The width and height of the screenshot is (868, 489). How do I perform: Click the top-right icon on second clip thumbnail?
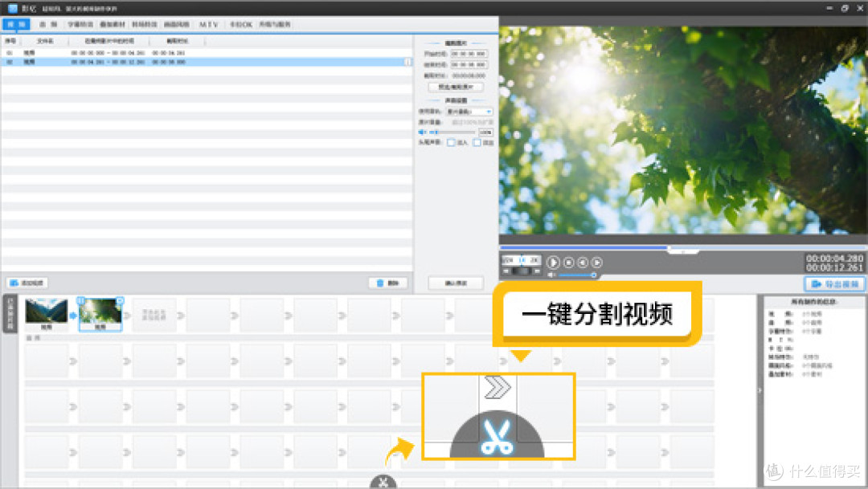pyautogui.click(x=120, y=300)
